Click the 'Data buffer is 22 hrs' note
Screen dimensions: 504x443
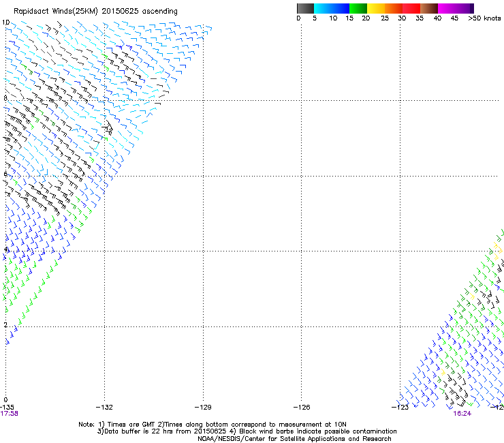coord(247,431)
